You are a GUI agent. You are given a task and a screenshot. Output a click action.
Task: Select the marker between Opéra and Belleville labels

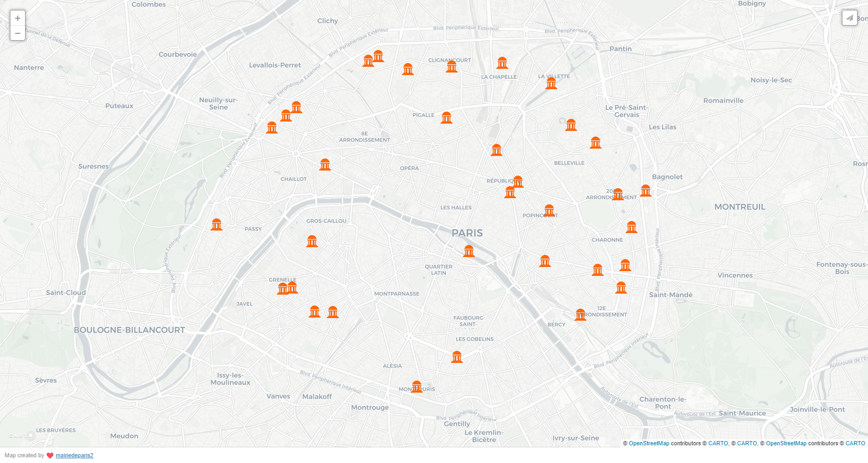497,150
